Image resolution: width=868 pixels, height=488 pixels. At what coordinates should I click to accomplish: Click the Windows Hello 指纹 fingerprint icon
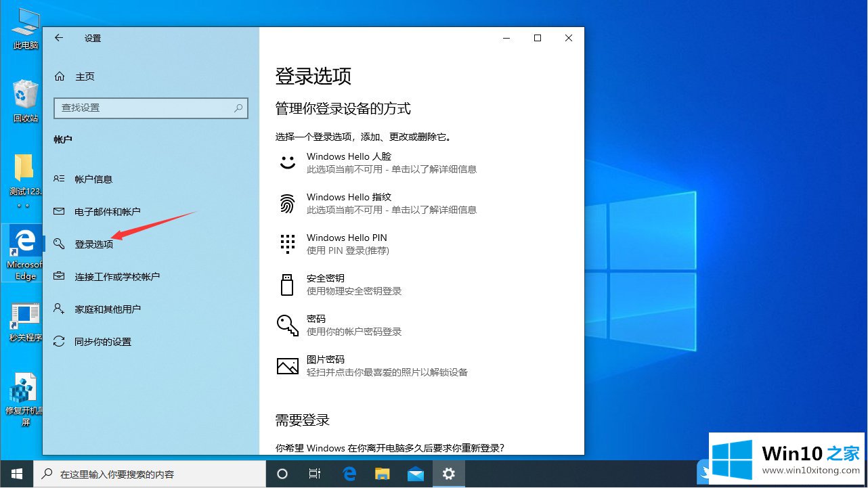click(288, 203)
